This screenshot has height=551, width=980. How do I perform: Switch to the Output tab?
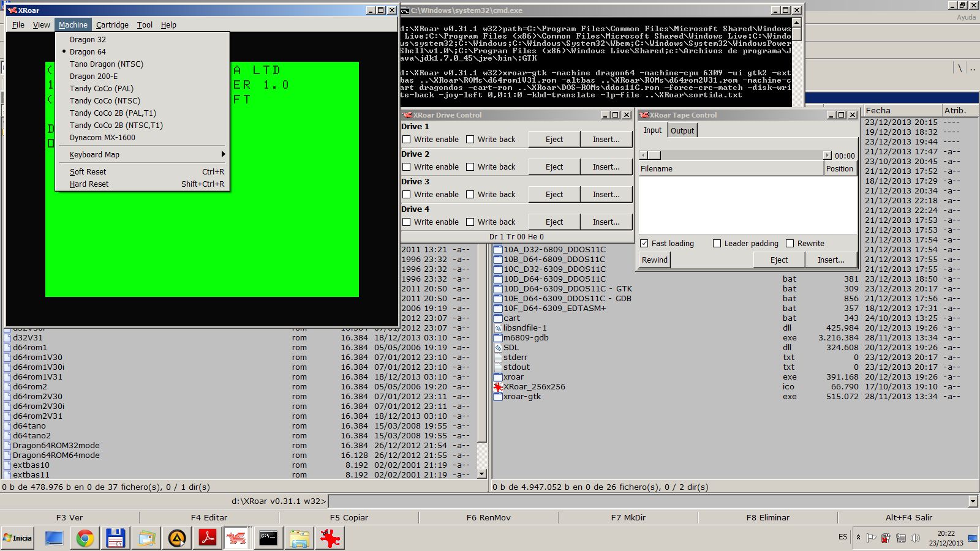click(x=682, y=130)
